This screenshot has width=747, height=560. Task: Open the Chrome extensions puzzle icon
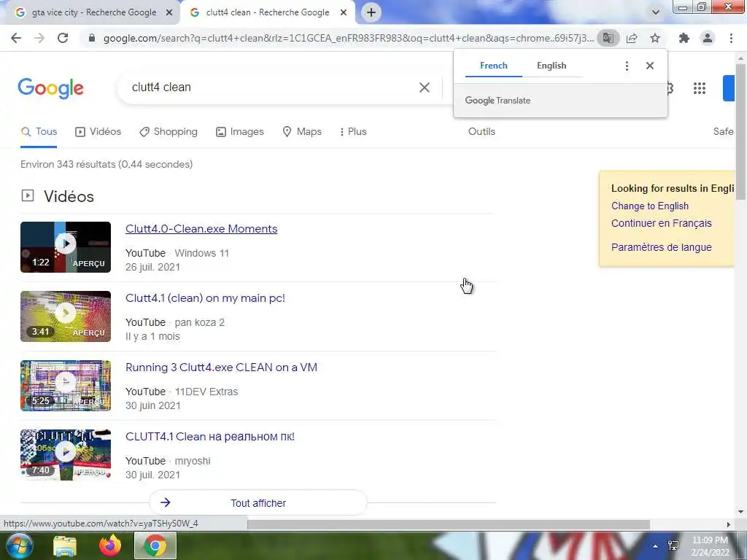(x=684, y=38)
